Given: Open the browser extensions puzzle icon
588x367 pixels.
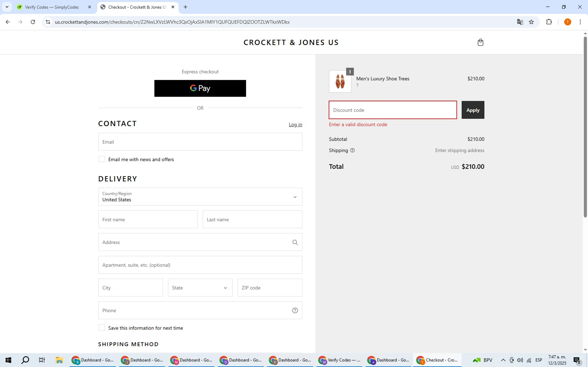Looking at the screenshot, I should [x=549, y=22].
